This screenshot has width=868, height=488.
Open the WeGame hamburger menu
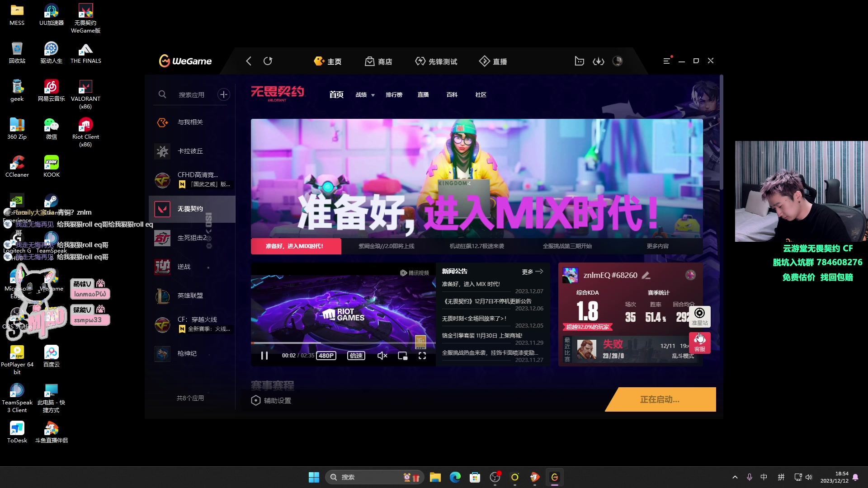[667, 61]
